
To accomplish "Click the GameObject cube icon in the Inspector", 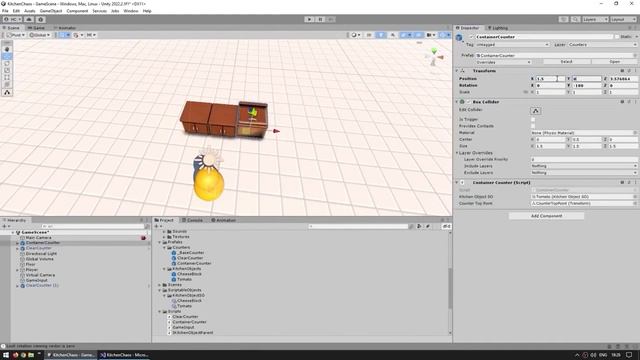I will tap(459, 38).
